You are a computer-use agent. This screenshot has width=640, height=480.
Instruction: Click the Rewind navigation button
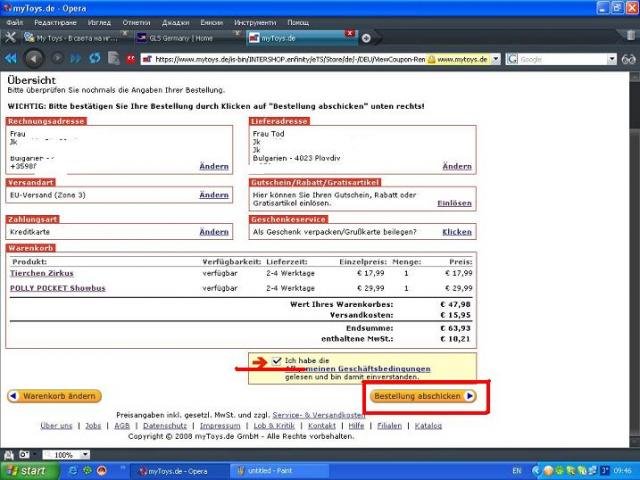[x=12, y=59]
